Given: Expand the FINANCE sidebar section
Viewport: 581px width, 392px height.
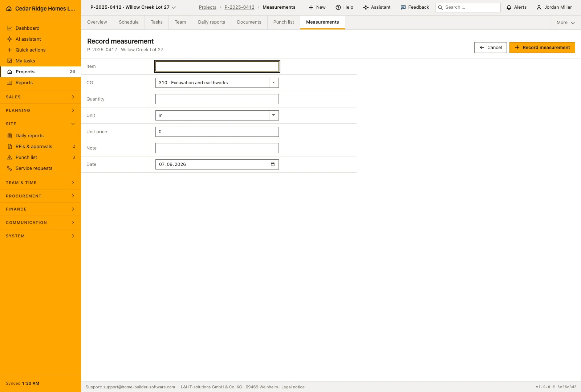Looking at the screenshot, I should [40, 209].
